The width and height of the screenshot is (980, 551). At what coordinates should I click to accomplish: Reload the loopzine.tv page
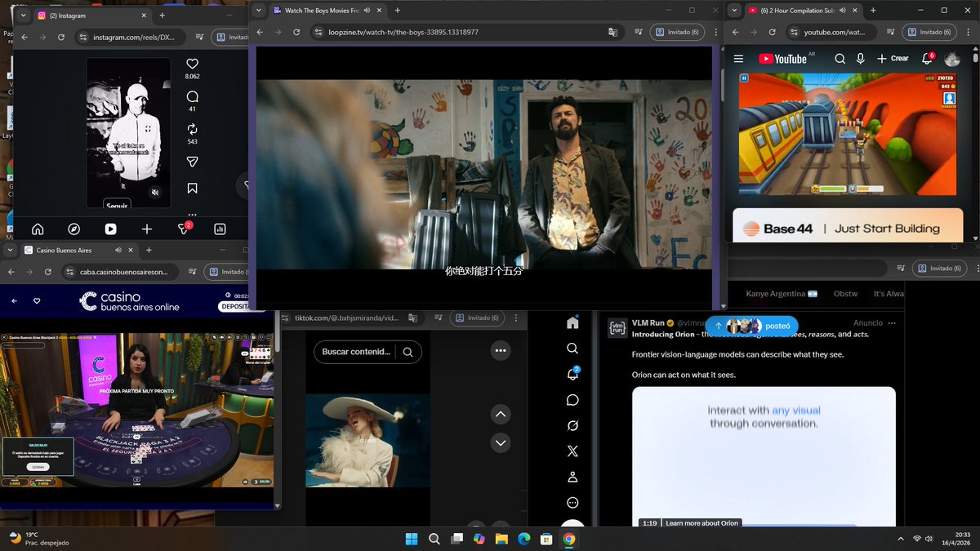tap(296, 32)
